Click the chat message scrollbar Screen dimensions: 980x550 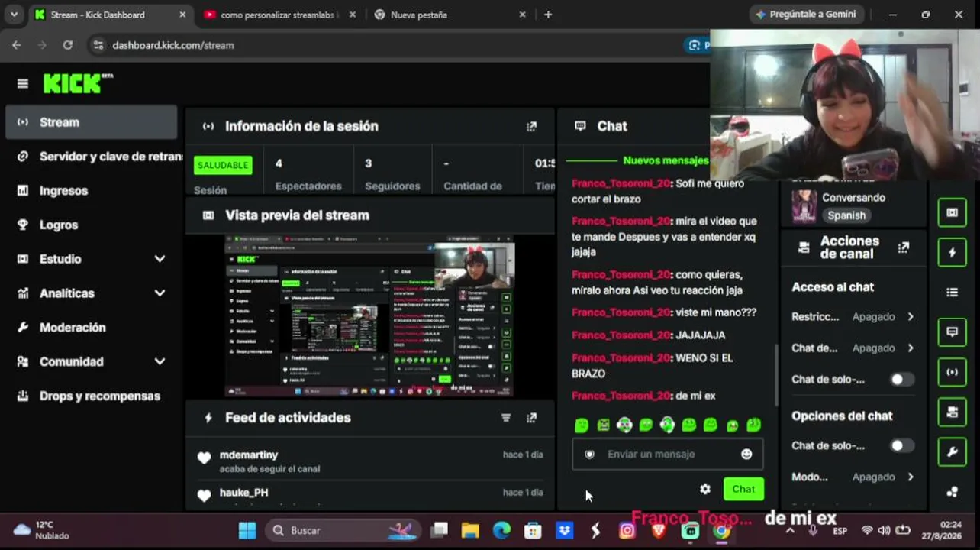pos(776,374)
